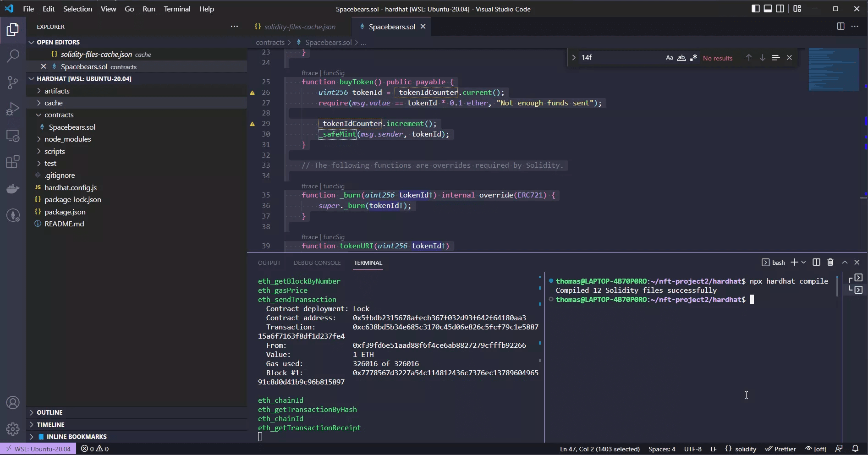Viewport: 868px width, 455px height.
Task: Toggle Panel visibility in title bar
Action: 768,9
